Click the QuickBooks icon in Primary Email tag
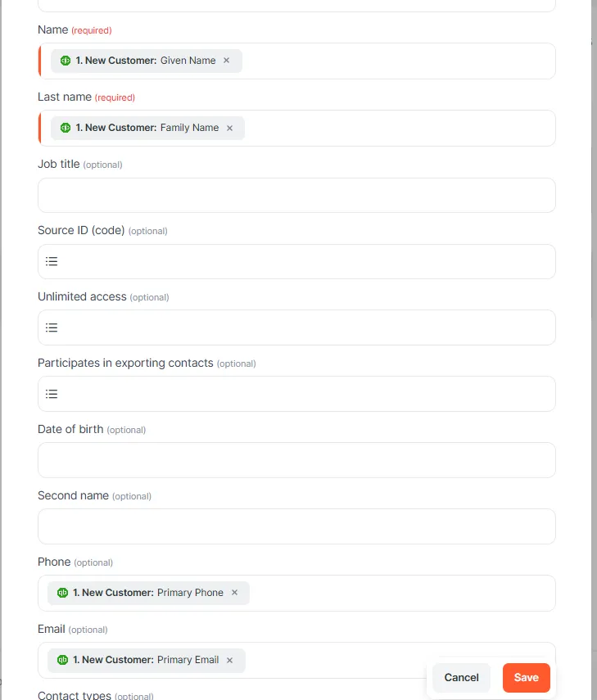 pyautogui.click(x=62, y=660)
